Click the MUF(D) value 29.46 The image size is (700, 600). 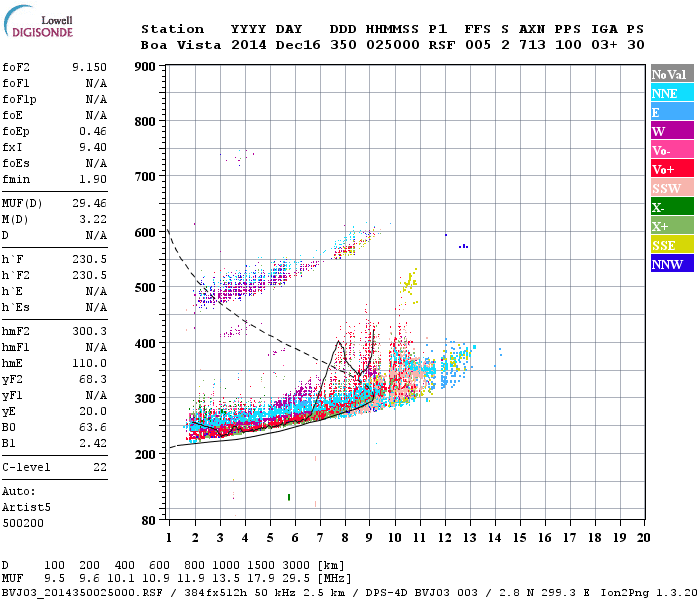coord(89,204)
